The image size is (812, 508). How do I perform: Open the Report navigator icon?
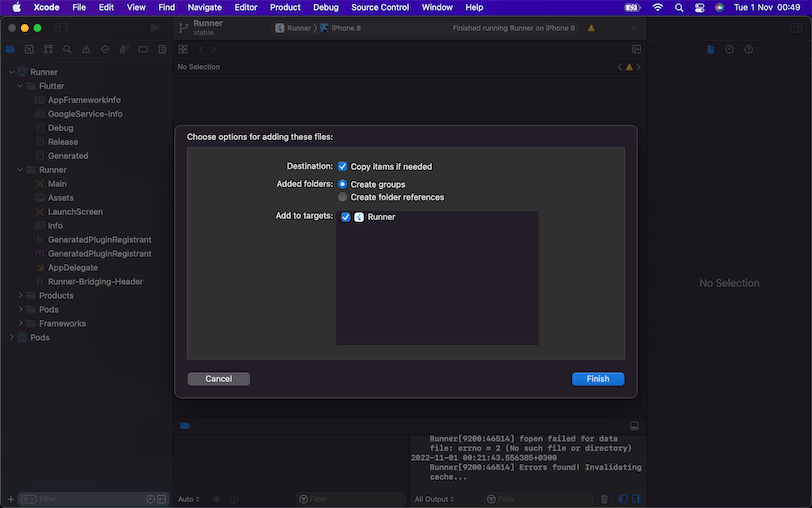(x=162, y=49)
